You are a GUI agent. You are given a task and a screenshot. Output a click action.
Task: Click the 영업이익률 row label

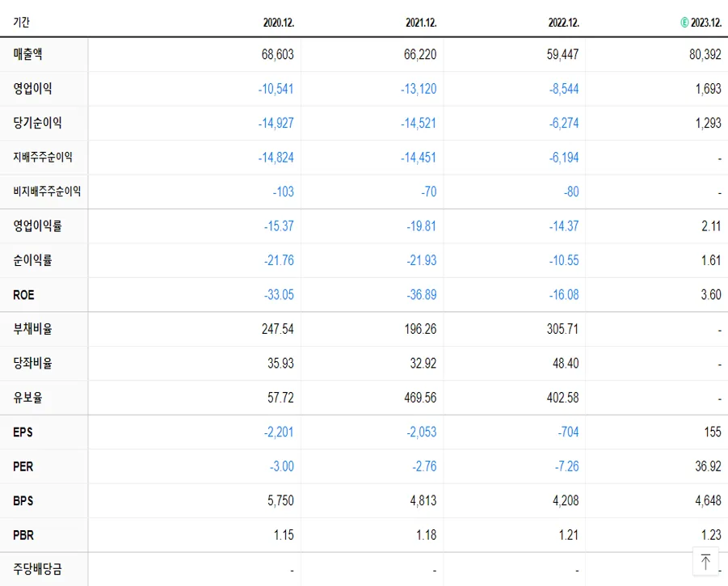[x=38, y=226]
